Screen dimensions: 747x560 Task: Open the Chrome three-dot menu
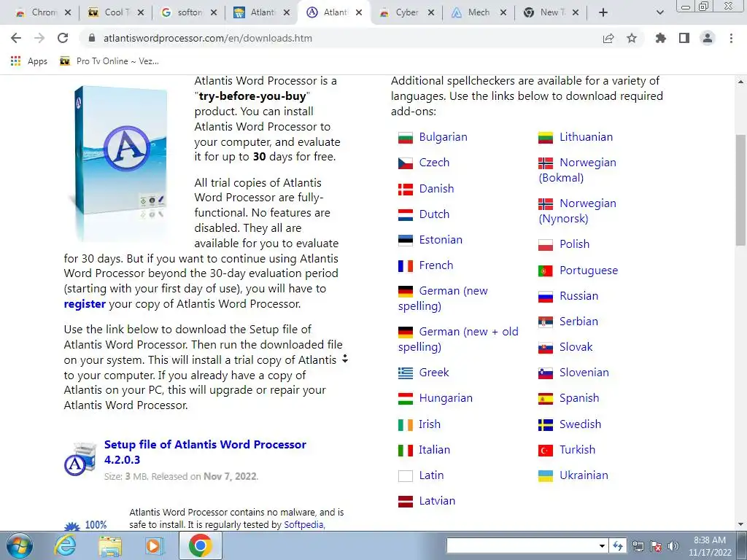tap(731, 38)
